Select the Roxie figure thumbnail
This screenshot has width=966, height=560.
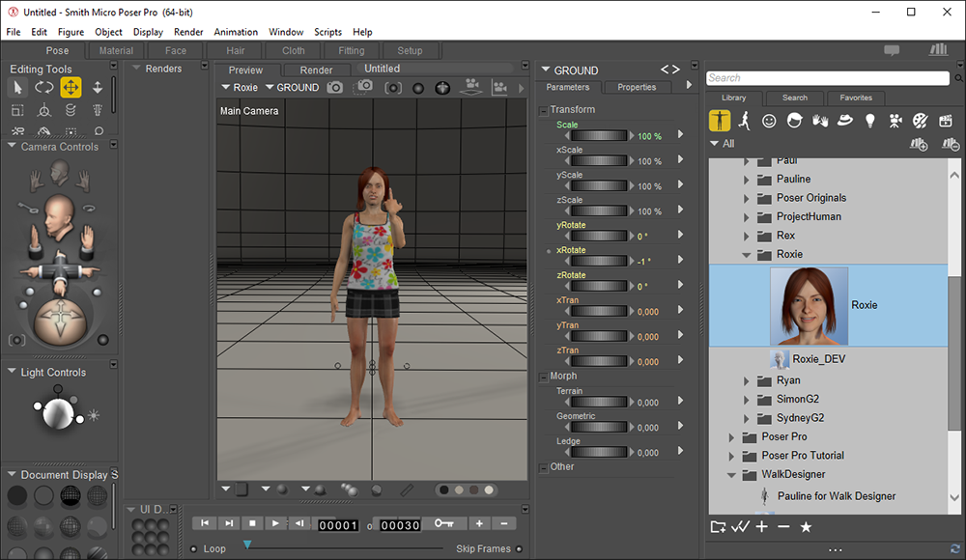pos(809,306)
